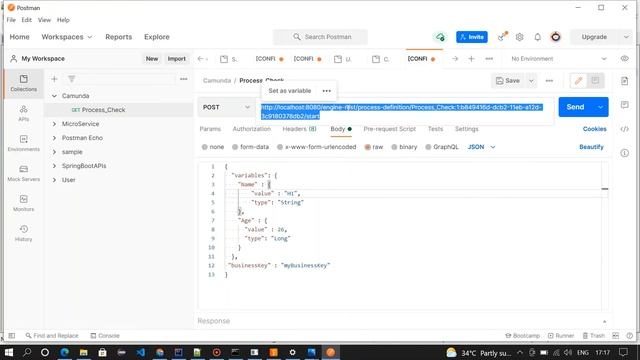Open the Send button dropdown arrow
Image resolution: width=640 pixels, height=360 pixels.
[600, 107]
